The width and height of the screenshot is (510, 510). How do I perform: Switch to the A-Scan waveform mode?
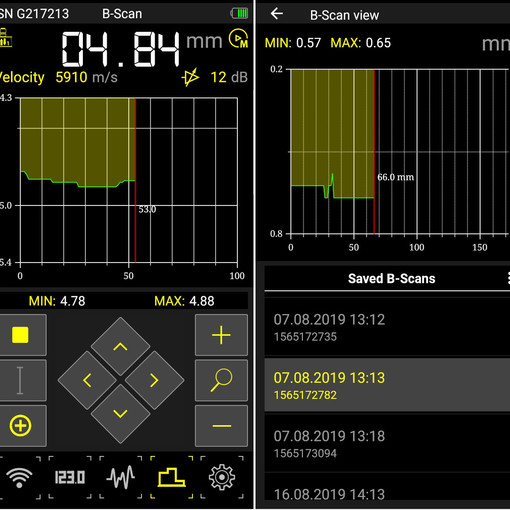tap(121, 477)
